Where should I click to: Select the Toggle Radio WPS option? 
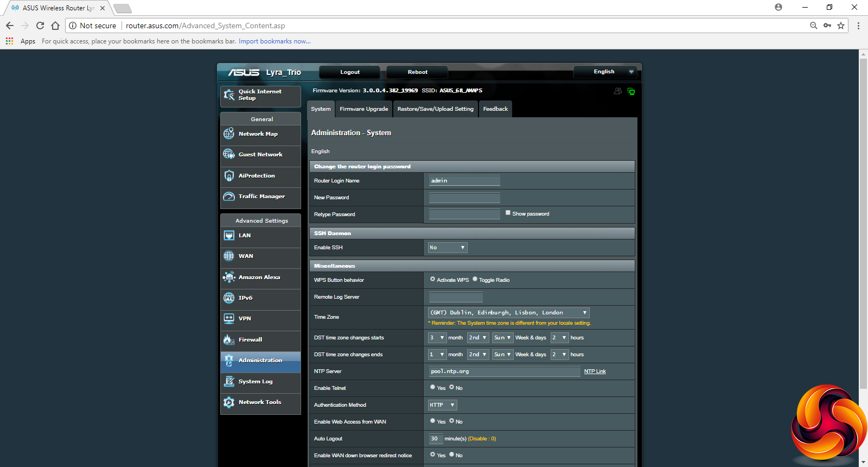pos(475,279)
